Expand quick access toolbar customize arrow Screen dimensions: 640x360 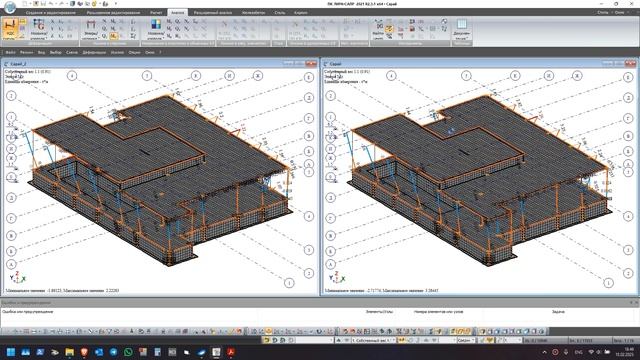coord(116,4)
